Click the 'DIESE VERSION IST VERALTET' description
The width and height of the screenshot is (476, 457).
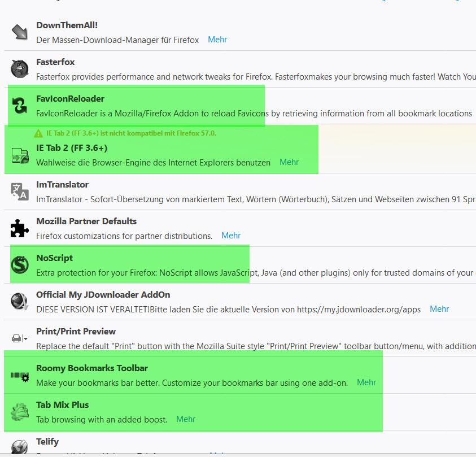pos(229,310)
